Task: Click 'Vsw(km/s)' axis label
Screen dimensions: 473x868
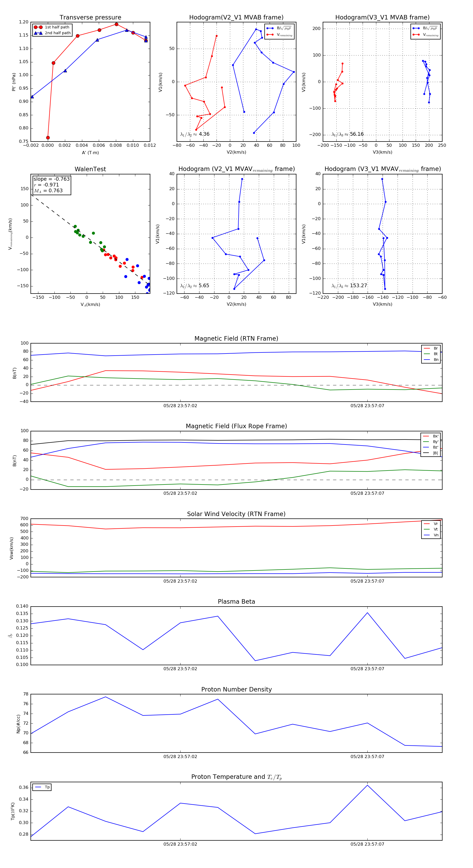Action: coord(12,548)
